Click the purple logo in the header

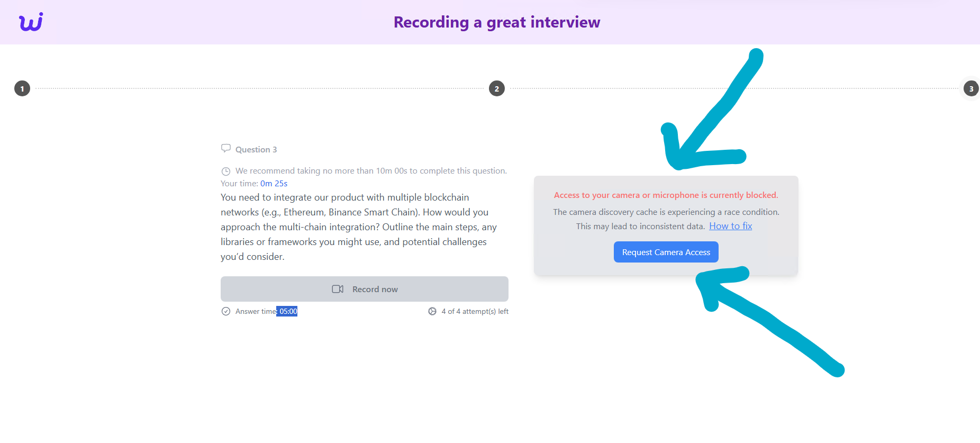[31, 22]
